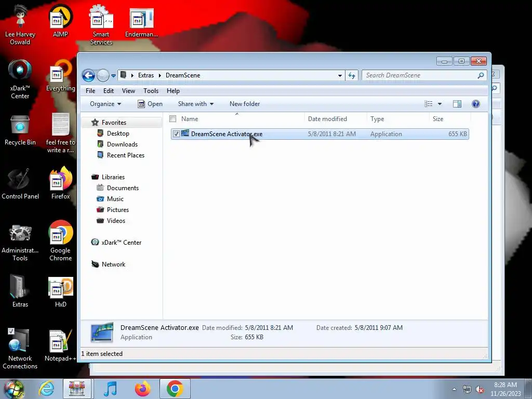Screen dimensions: 532x399
Task: Open Internet Explorer in taskbar
Action: (x=46, y=389)
